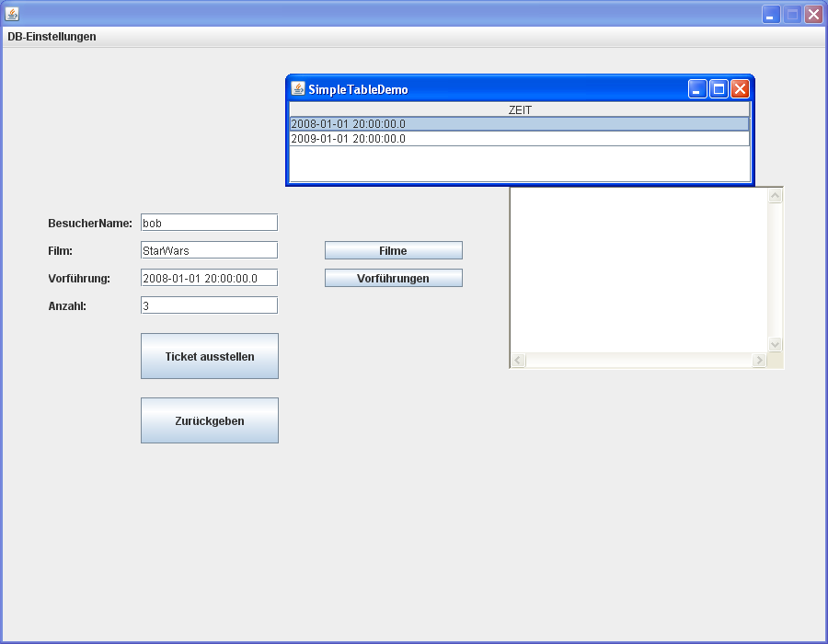Viewport: 828px width, 644px height.
Task: Click the Vorführungen button
Action: (x=394, y=278)
